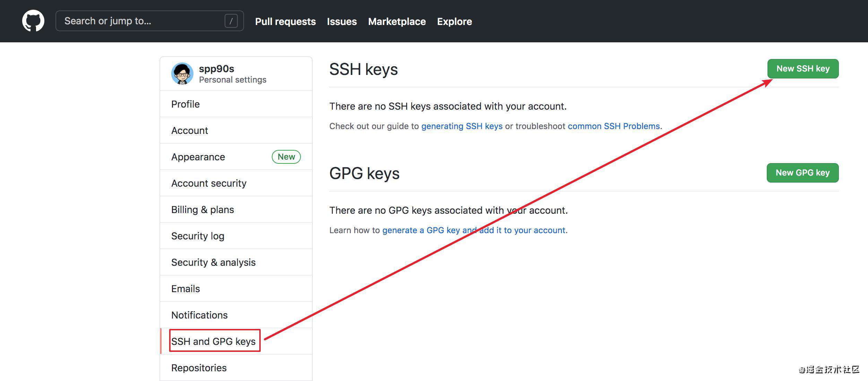The height and width of the screenshot is (381, 868).
Task: Open Security & analysis settings
Action: (x=236, y=262)
